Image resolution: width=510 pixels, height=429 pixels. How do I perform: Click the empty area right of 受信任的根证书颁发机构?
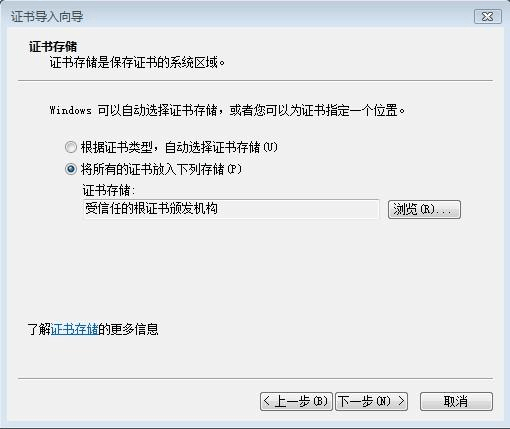click(298, 209)
